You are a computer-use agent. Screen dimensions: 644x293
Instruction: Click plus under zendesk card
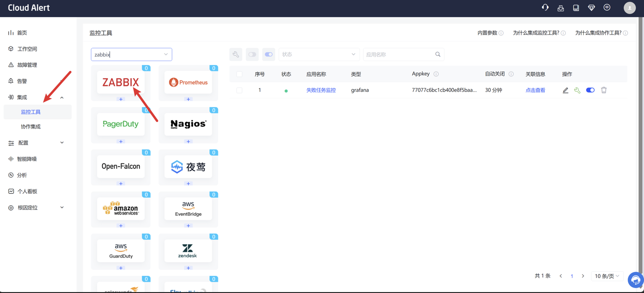click(x=188, y=268)
